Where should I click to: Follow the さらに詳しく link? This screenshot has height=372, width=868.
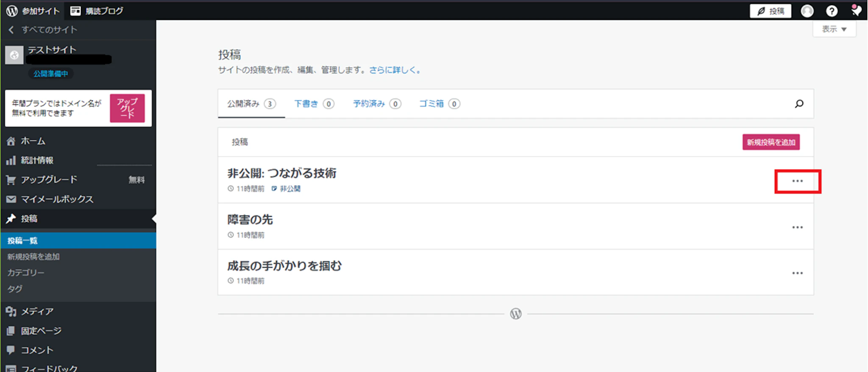(x=395, y=70)
